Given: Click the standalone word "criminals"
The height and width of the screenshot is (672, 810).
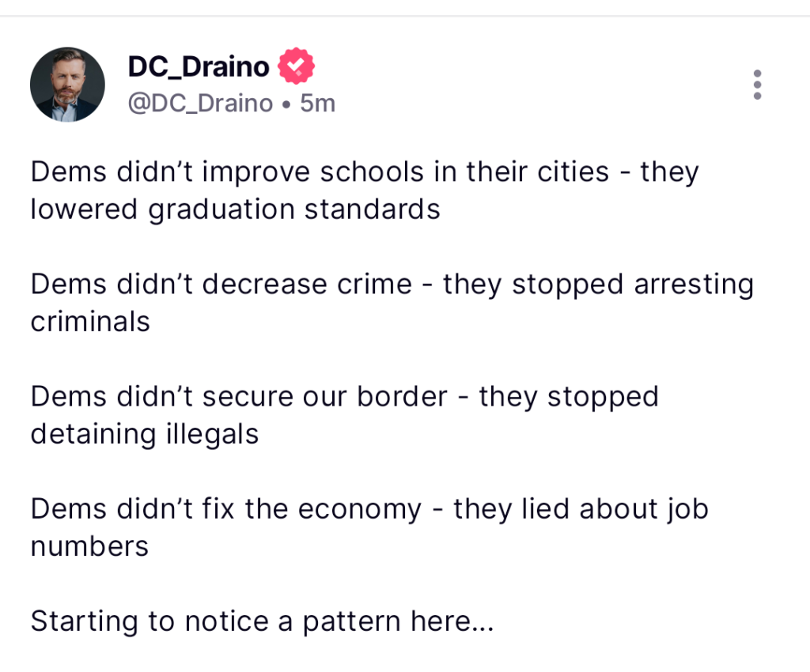Looking at the screenshot, I should pyautogui.click(x=90, y=321).
